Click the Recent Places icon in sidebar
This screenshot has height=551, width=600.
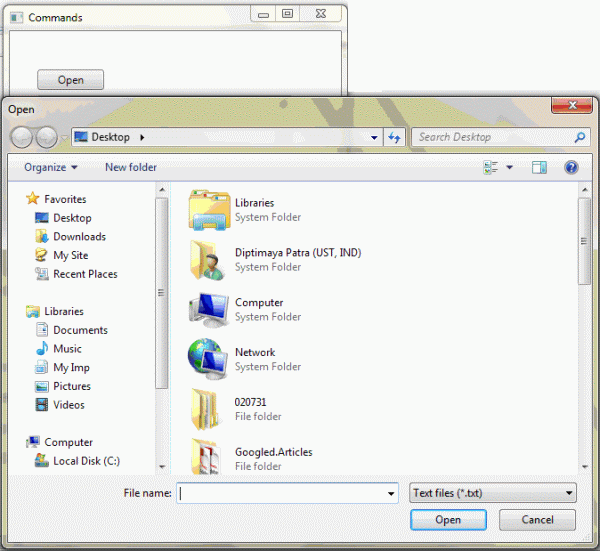(x=41, y=274)
